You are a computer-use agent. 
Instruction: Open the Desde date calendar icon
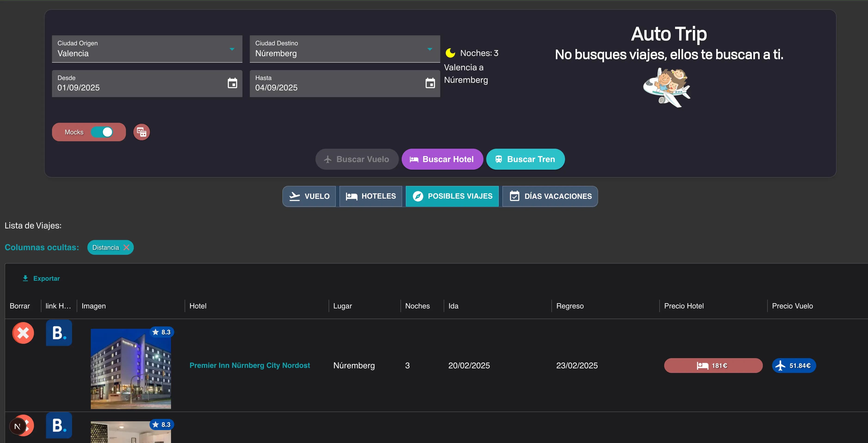point(232,83)
